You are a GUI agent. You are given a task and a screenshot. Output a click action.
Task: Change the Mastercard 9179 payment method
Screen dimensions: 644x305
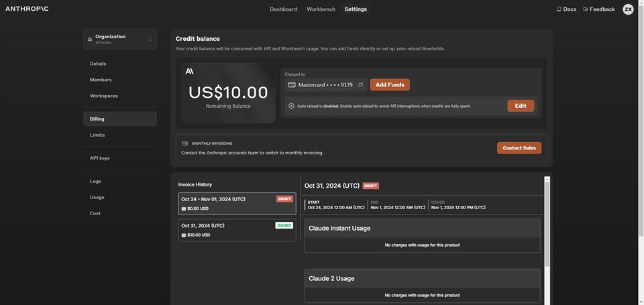click(326, 85)
